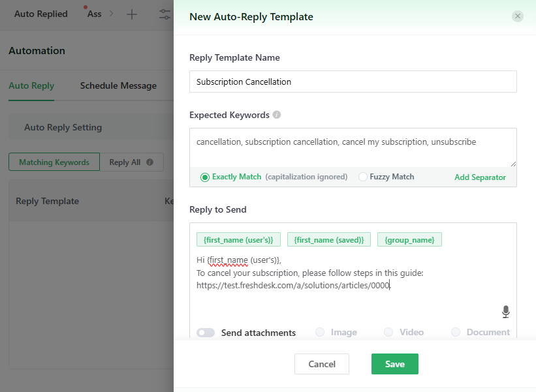Click the Cancel button
The width and height of the screenshot is (536, 392).
point(322,364)
